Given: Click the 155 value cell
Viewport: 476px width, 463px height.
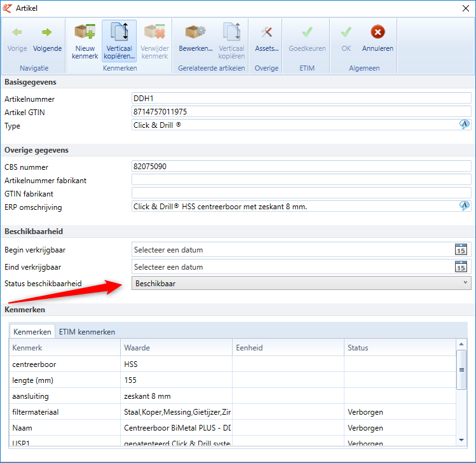Looking at the screenshot, I should 177,380.
